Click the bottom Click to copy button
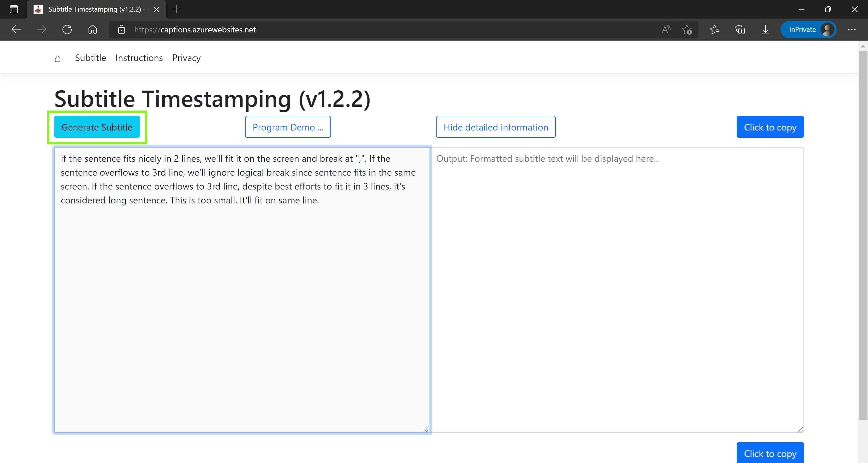 pos(770,453)
